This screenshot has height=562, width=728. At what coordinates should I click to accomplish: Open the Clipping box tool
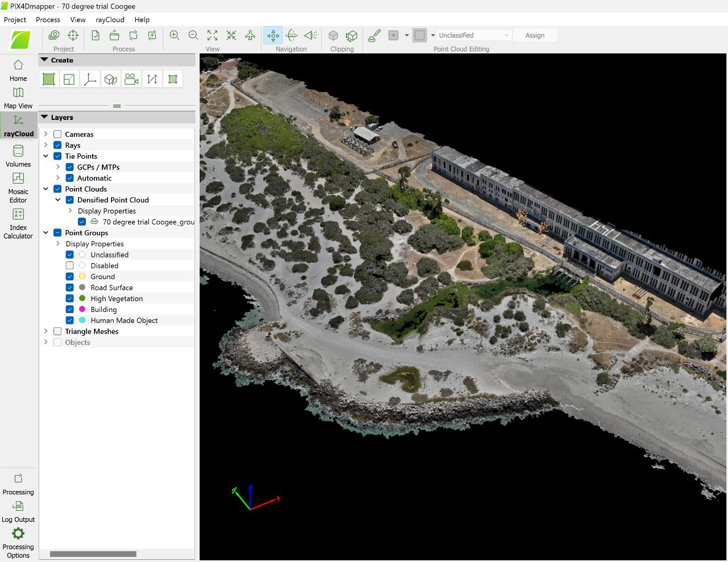coord(333,35)
